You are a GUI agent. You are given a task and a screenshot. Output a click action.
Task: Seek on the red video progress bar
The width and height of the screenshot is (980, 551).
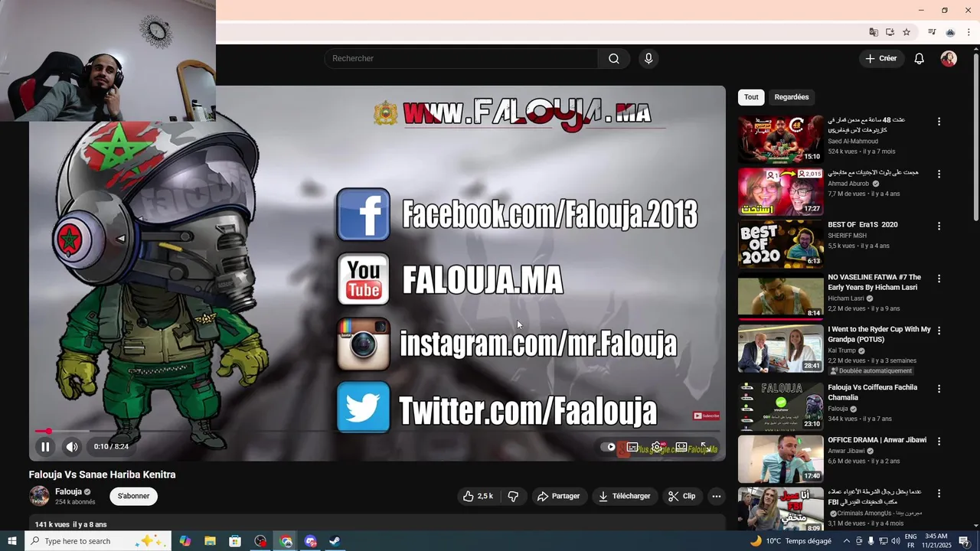[377, 432]
